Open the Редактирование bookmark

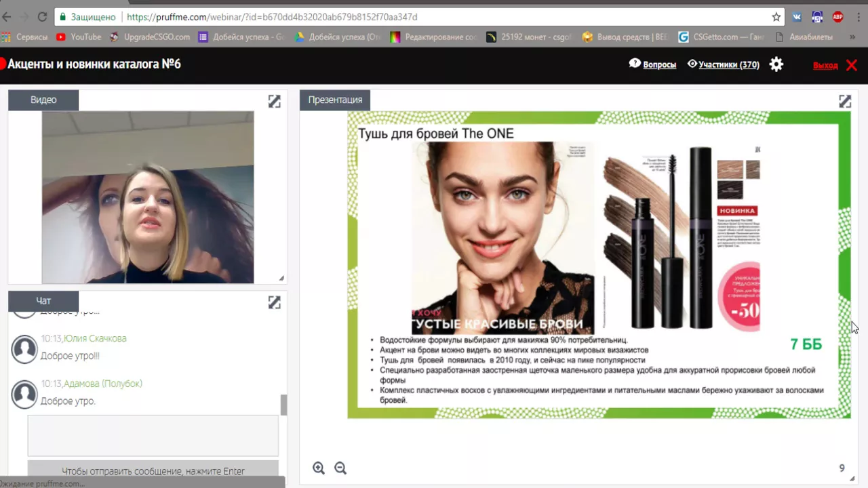[434, 37]
